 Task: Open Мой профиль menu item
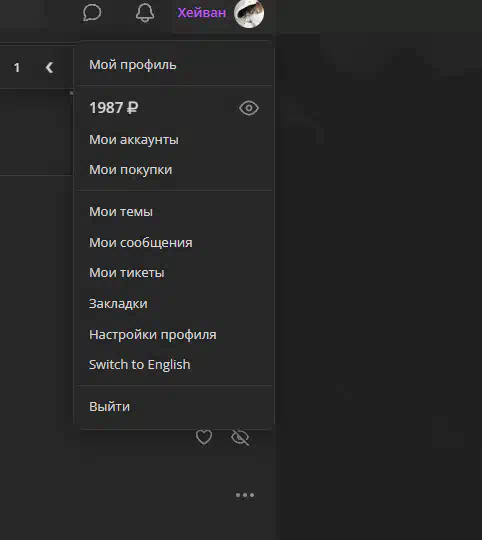[133, 65]
